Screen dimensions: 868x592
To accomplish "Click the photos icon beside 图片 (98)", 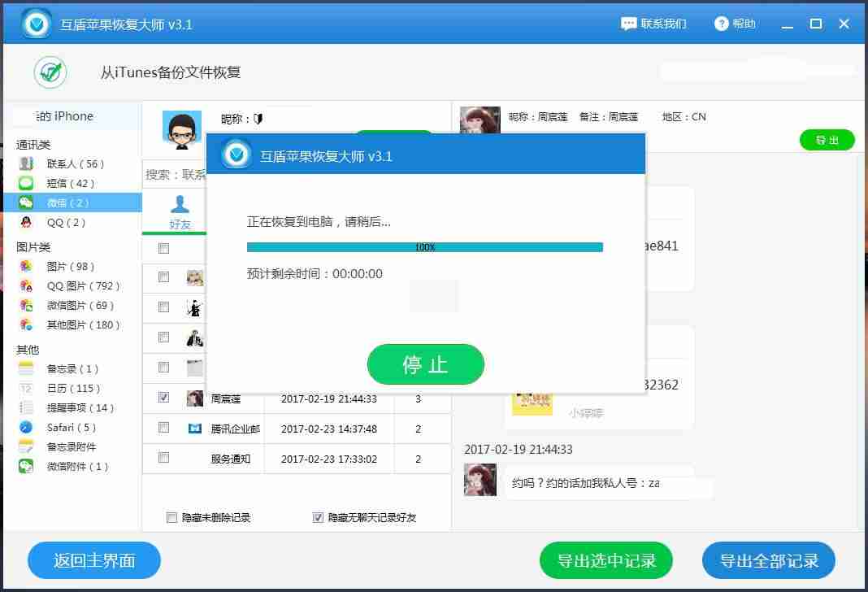I will [x=26, y=267].
